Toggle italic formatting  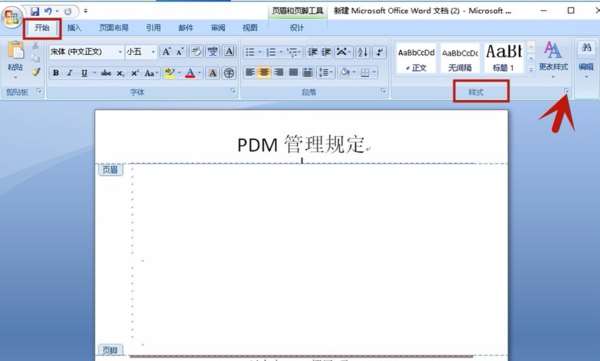point(70,73)
